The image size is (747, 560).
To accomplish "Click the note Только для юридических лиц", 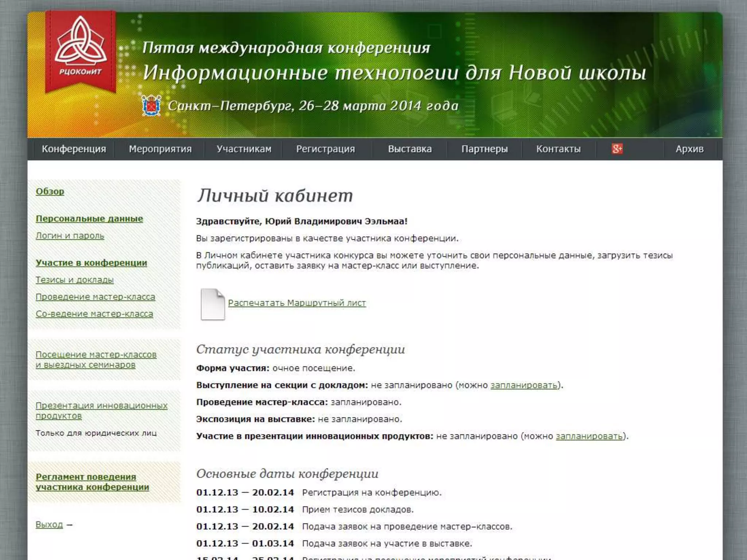I will (96, 433).
